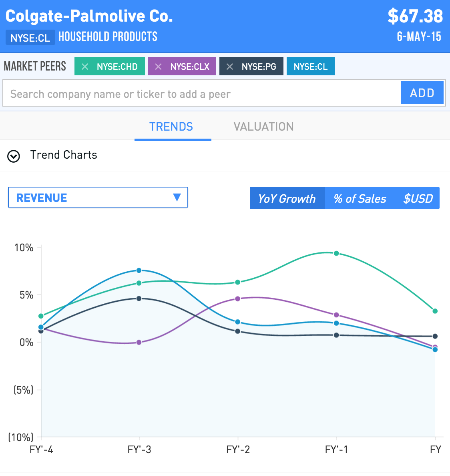Open the REVENUE metric dropdown
This screenshot has width=450, height=476.
pos(98,197)
